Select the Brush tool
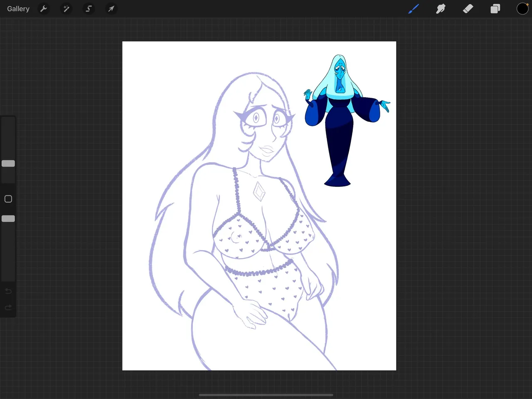The height and width of the screenshot is (399, 532). coord(414,9)
